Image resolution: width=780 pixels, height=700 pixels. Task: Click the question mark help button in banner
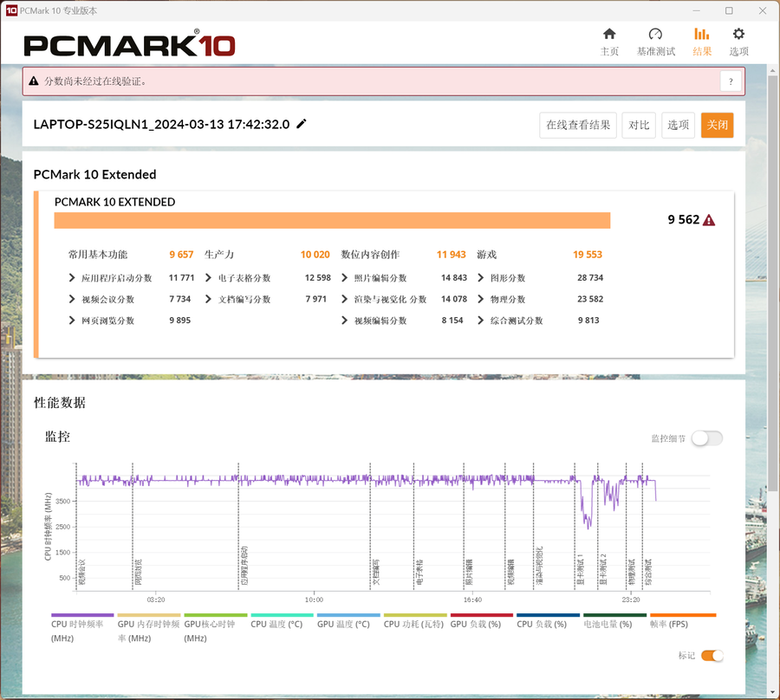click(731, 81)
